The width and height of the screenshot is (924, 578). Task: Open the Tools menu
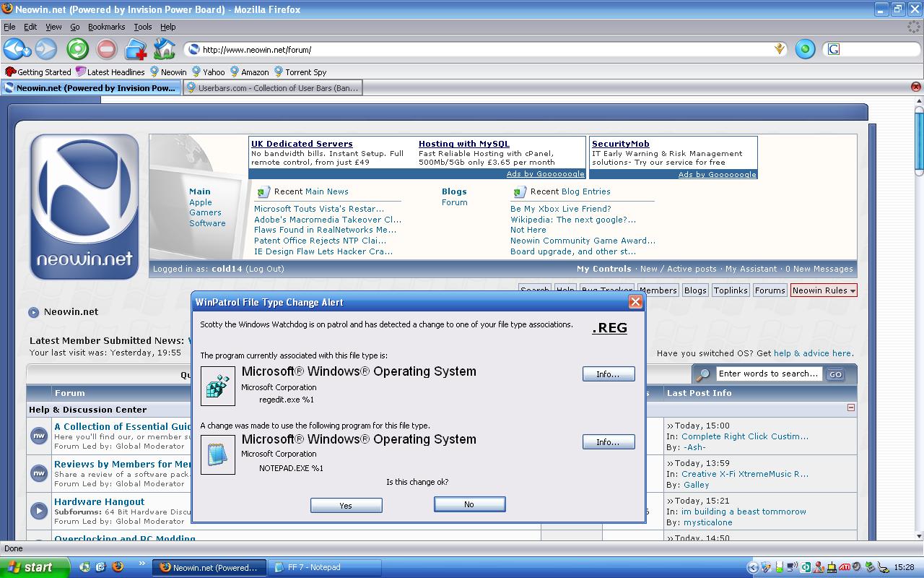(143, 27)
